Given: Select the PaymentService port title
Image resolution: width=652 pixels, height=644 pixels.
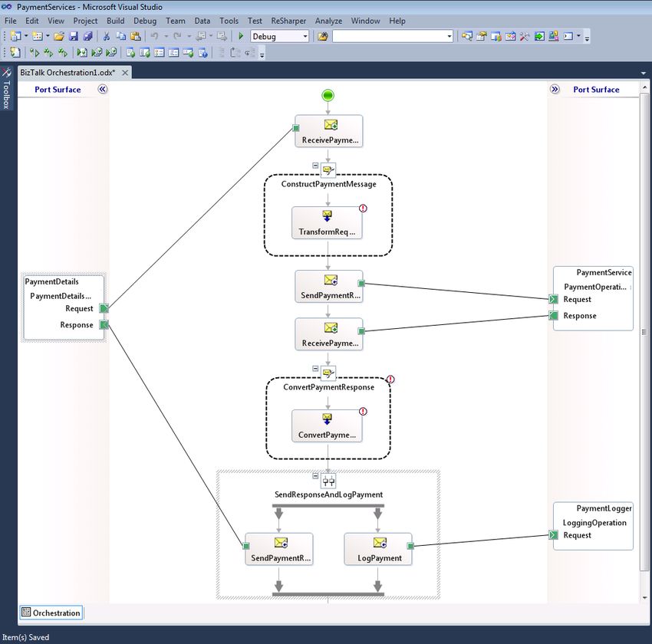Looking at the screenshot, I should tap(604, 273).
